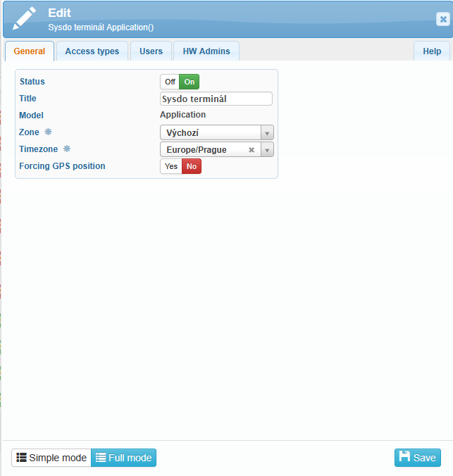The height and width of the screenshot is (476, 453).
Task: Open the Zone dropdown showing Výchozí
Action: (x=216, y=132)
